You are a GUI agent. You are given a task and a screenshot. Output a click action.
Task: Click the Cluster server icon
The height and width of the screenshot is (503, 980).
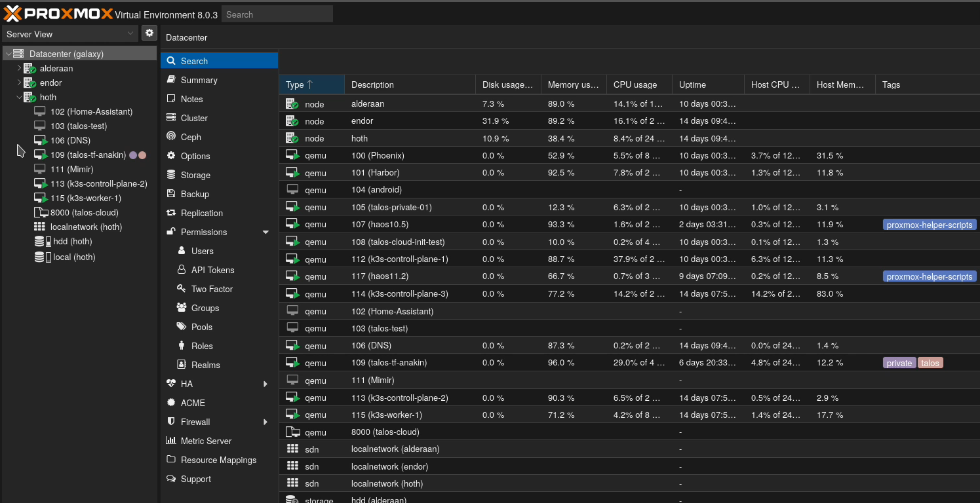[171, 118]
